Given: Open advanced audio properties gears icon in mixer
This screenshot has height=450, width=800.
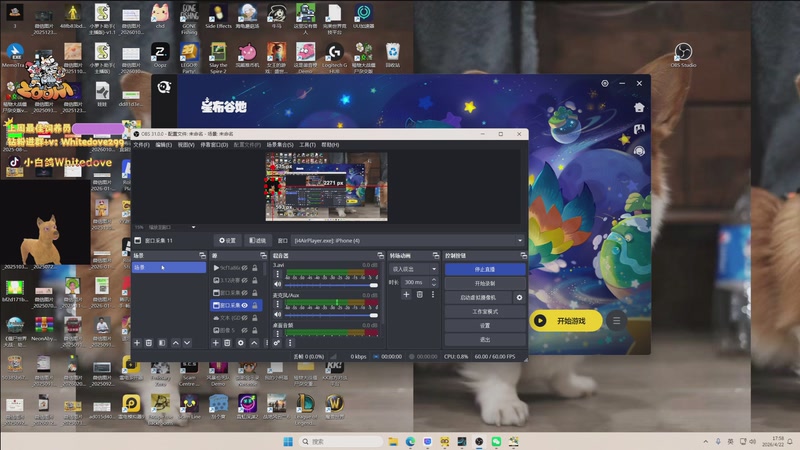Looking at the screenshot, I should click(277, 343).
